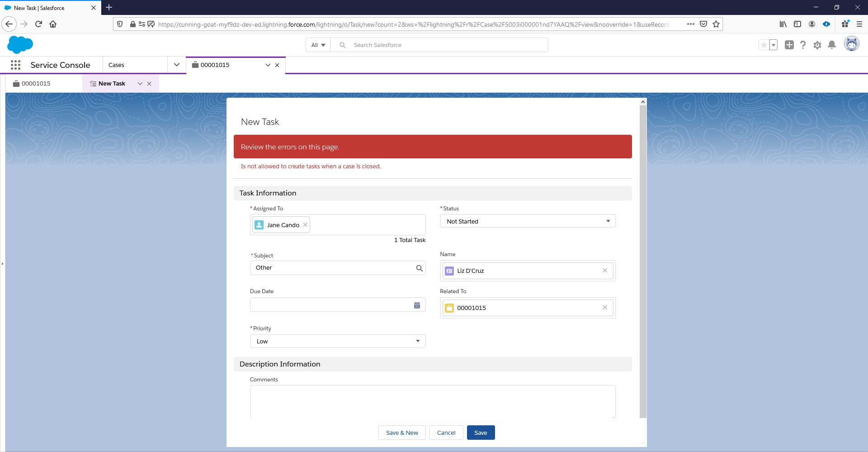Select the New Task subtab
Viewport: 868px width, 452px height.
(112, 84)
